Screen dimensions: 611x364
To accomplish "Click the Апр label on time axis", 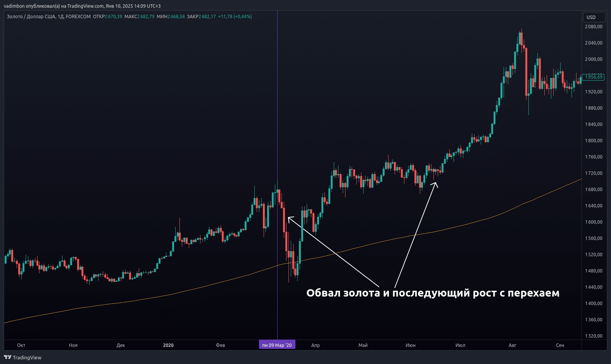I will 315,345.
